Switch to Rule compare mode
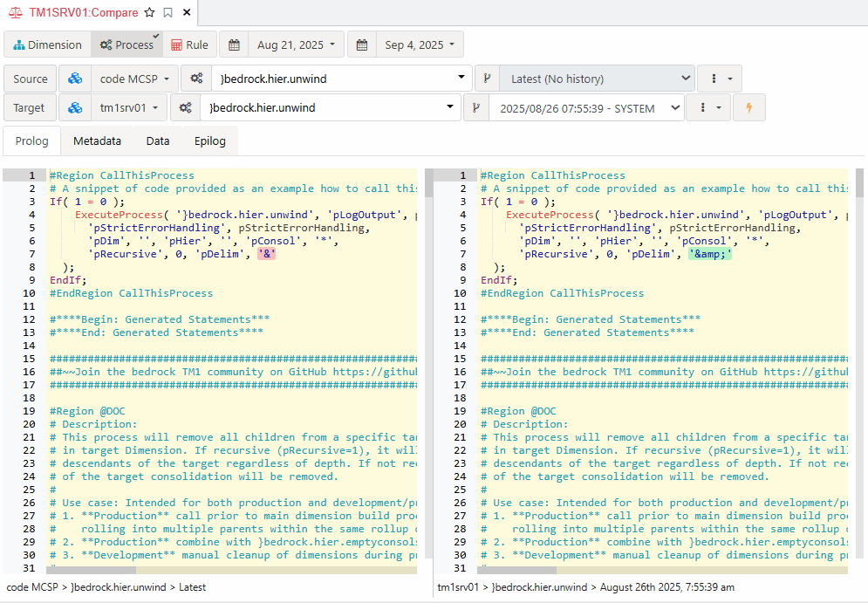Viewport: 868px width, 603px height. click(188, 45)
